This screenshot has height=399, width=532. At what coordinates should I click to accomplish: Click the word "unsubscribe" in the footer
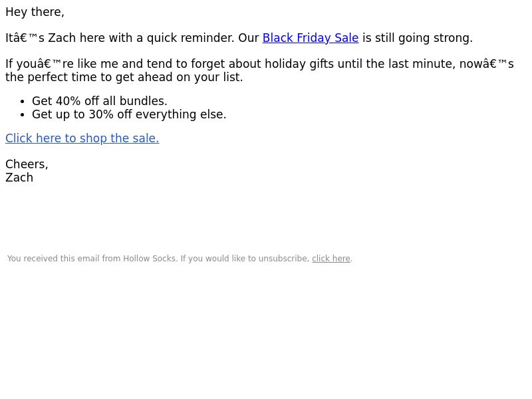pos(284,259)
